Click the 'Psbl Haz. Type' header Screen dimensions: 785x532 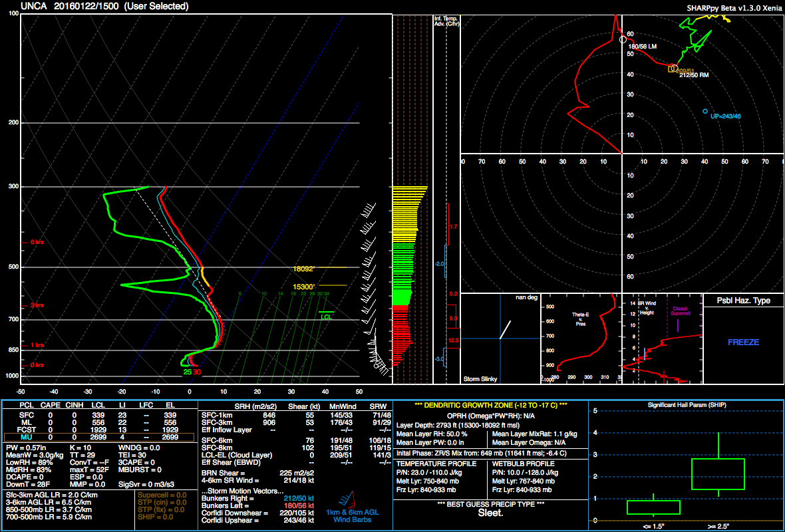tap(744, 301)
